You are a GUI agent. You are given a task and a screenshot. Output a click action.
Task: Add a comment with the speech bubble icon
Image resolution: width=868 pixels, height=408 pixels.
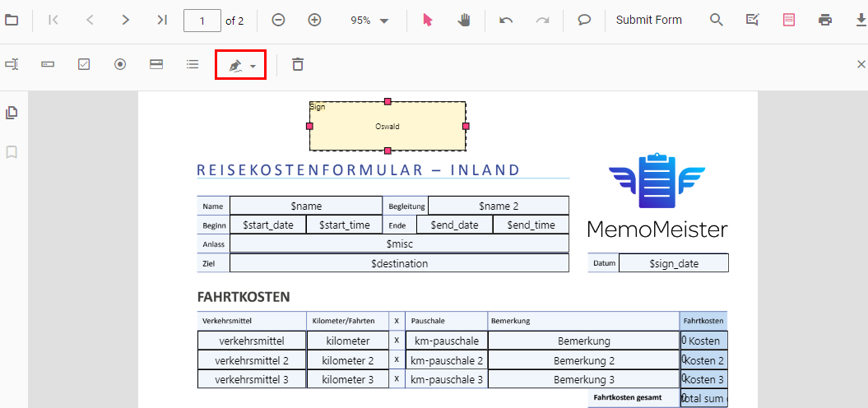[584, 21]
